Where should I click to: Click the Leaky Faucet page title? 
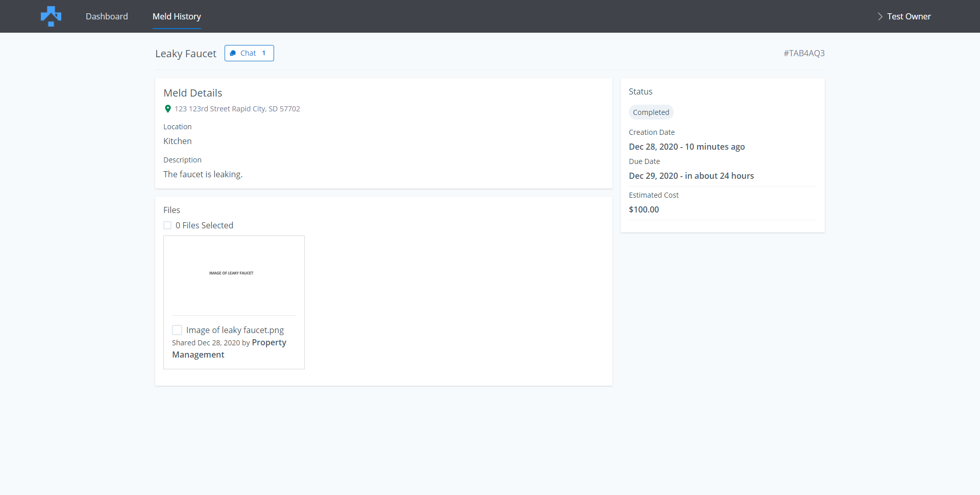(x=186, y=54)
